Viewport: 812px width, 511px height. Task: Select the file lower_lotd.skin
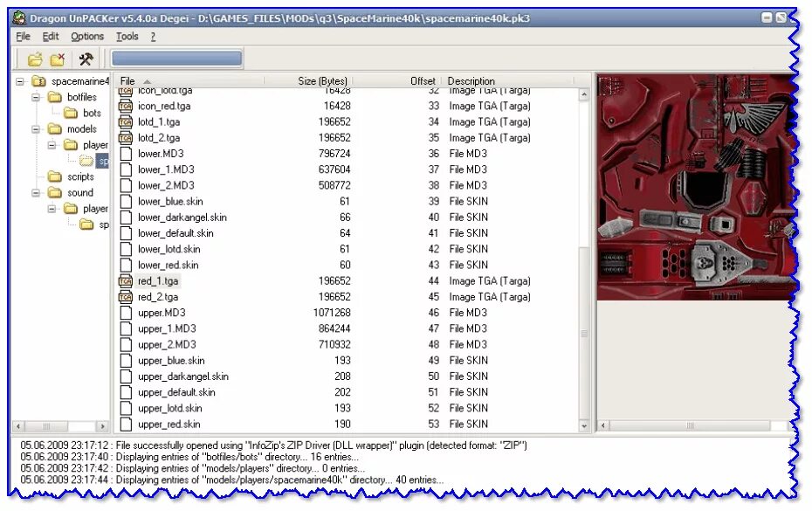click(169, 249)
